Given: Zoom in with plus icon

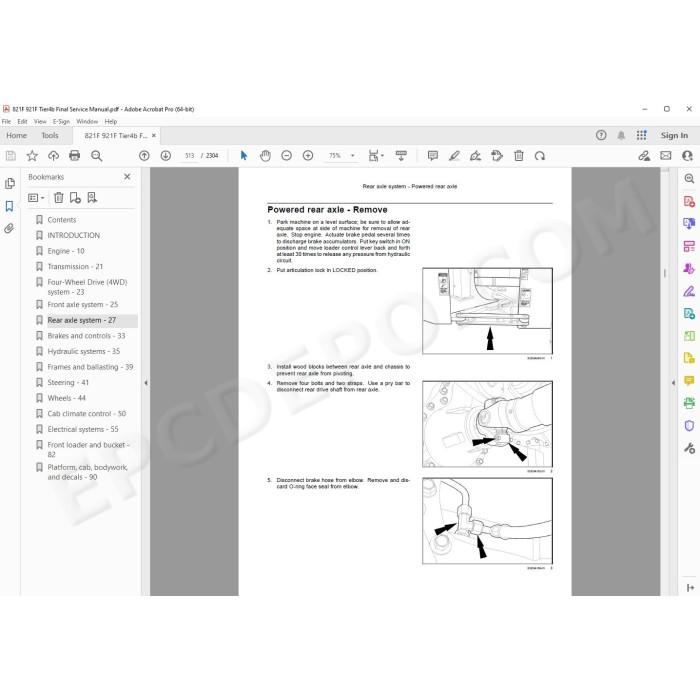Looking at the screenshot, I should (x=308, y=156).
